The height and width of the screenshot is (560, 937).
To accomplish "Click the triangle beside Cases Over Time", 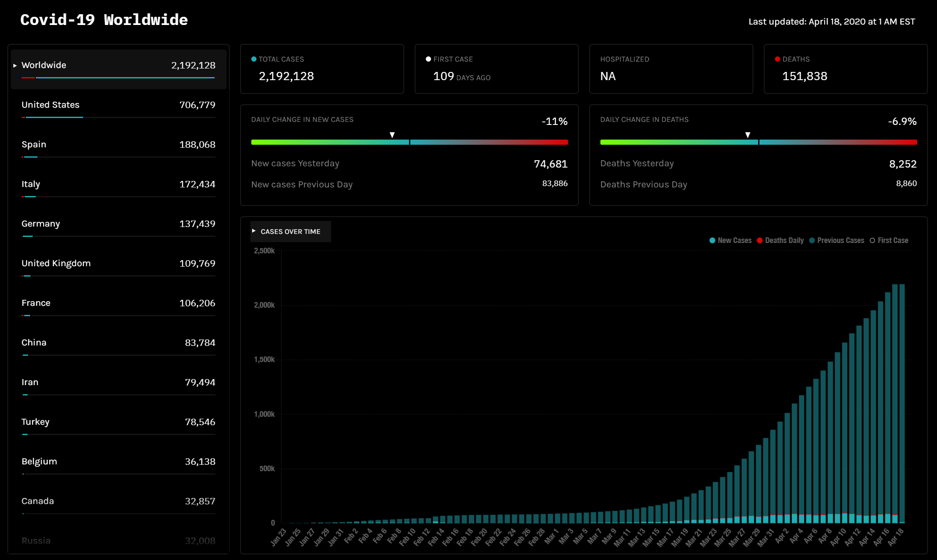I will [x=254, y=231].
